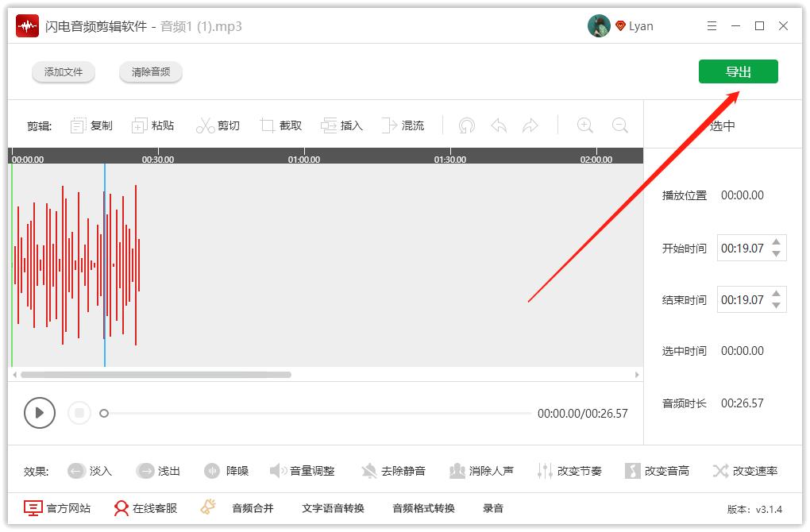Apply the 淡入 fade-in effect
The image size is (810, 532).
click(90, 471)
